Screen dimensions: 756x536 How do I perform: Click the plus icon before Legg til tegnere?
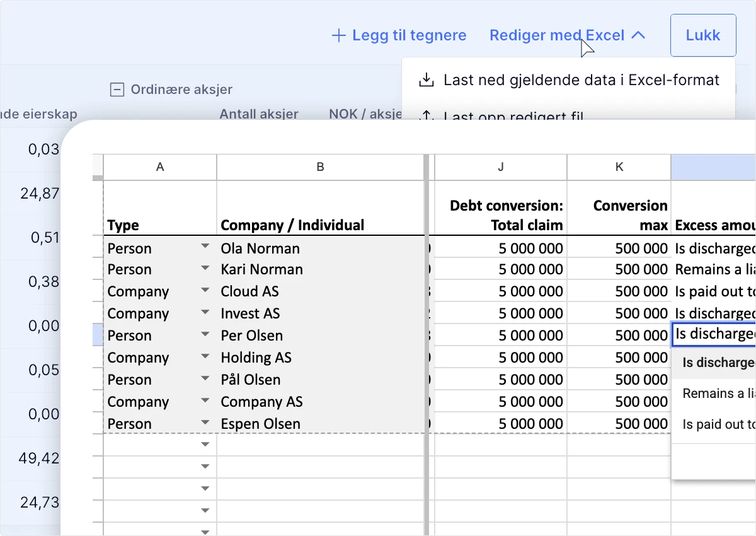click(339, 35)
